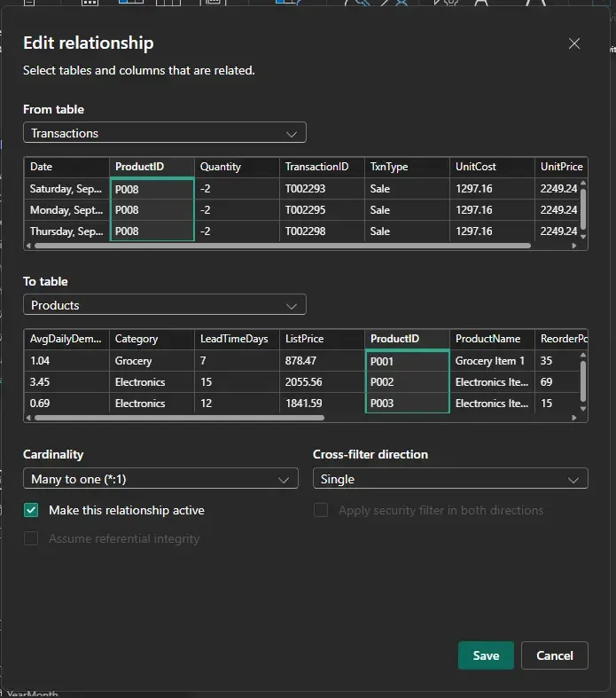Select UnitPrice column header
Viewport: 616px width, 698px height.
pos(561,167)
